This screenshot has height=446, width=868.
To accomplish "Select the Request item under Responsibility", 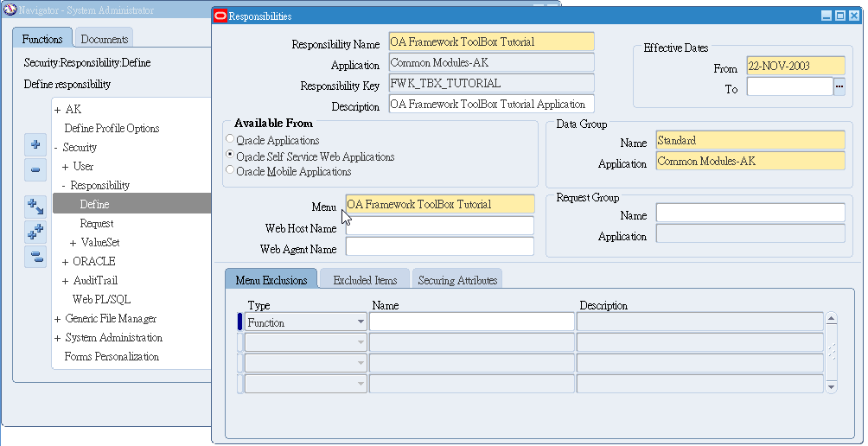I will (x=96, y=224).
